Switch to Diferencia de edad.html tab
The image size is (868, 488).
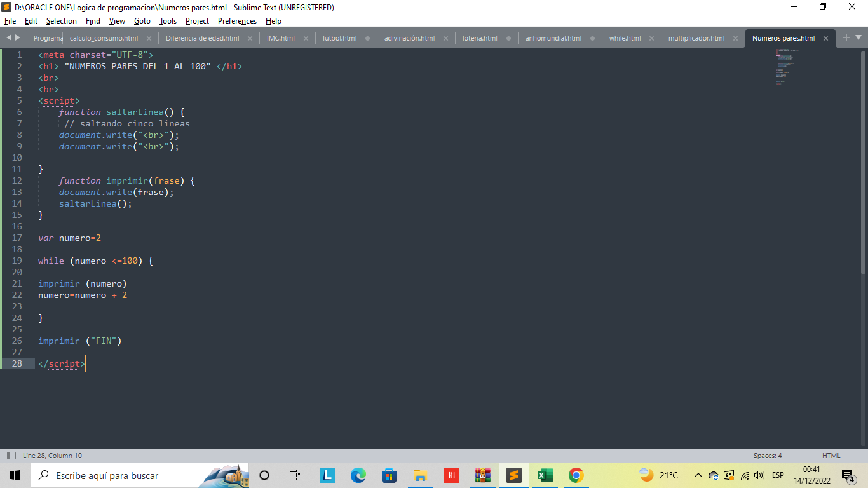(202, 38)
